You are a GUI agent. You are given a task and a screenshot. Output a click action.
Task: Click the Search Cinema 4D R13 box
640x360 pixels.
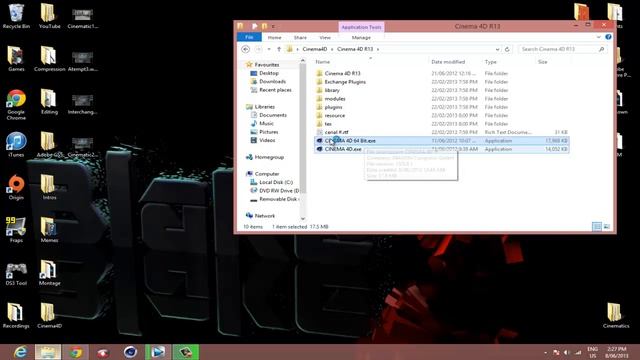(x=562, y=49)
